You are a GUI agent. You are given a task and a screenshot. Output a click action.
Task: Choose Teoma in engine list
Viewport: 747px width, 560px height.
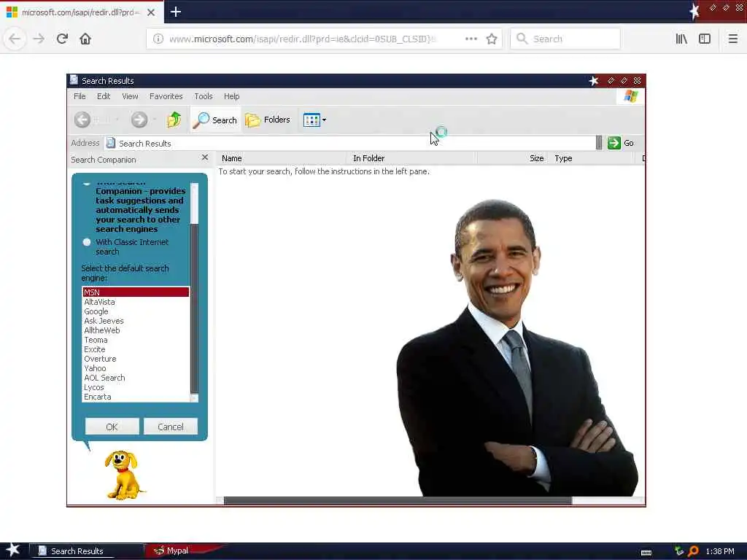click(136, 340)
